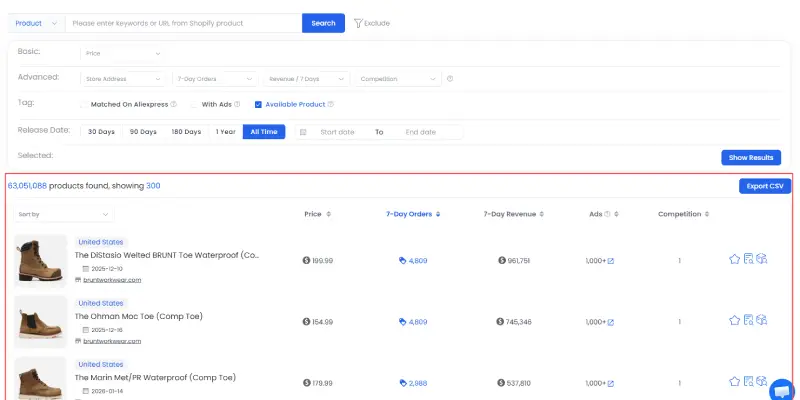Viewport: 800px width, 400px height.
Task: Uncheck the Available Product checkbox
Action: point(258,105)
